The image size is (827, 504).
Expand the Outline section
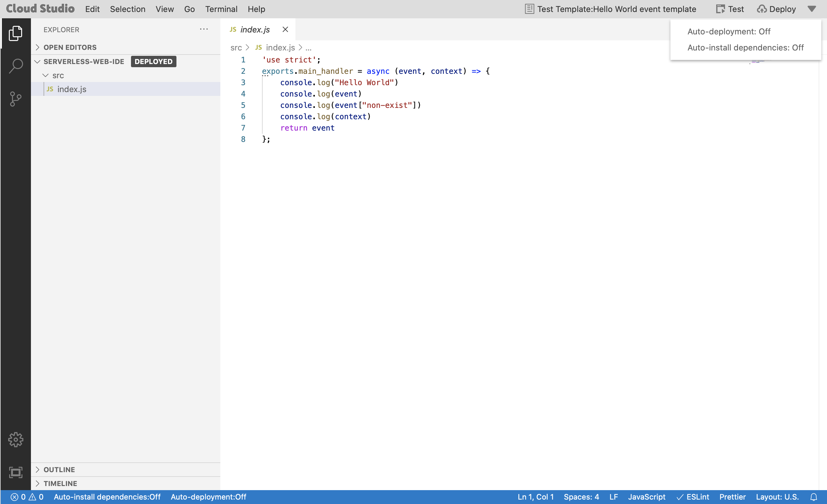(x=59, y=469)
